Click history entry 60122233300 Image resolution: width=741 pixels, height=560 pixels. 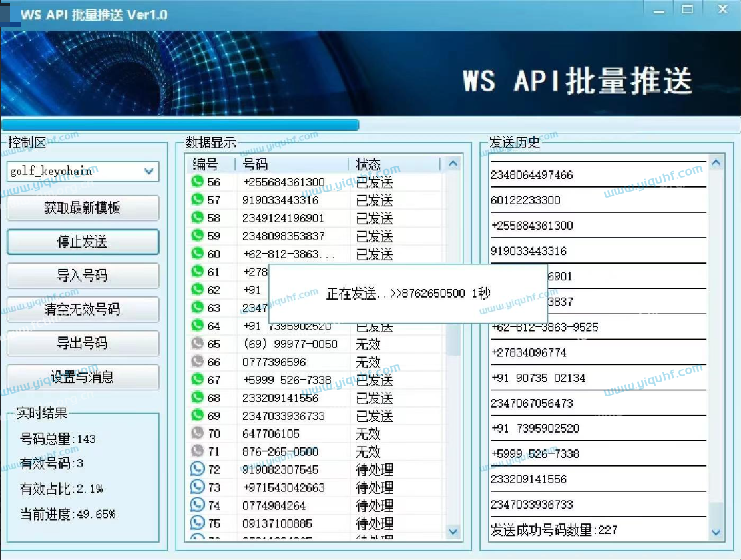525,200
